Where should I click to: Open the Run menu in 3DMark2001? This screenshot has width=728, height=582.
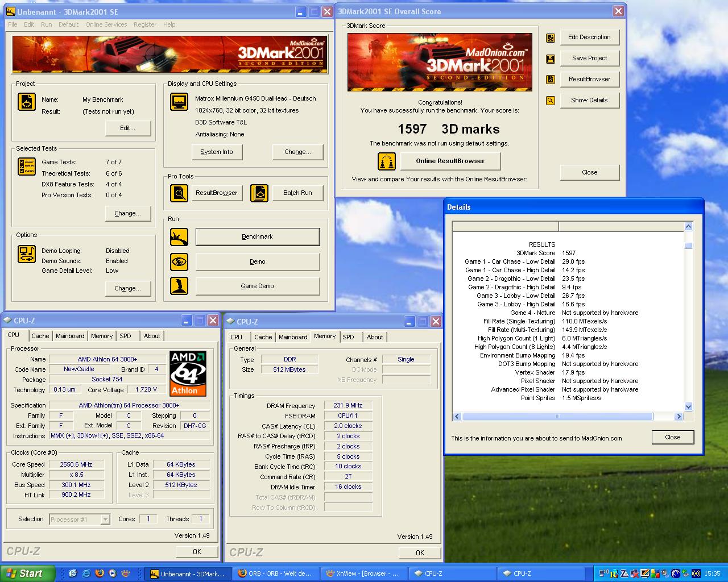(47, 24)
